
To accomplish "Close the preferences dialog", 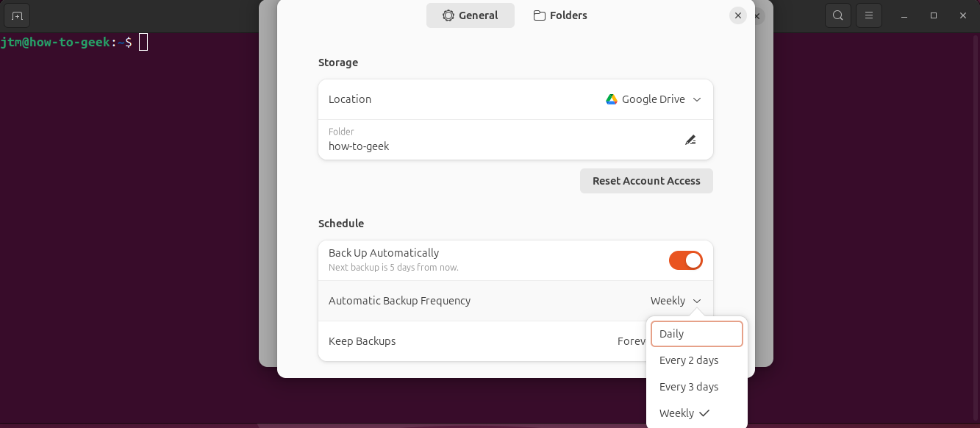I will pyautogui.click(x=738, y=15).
